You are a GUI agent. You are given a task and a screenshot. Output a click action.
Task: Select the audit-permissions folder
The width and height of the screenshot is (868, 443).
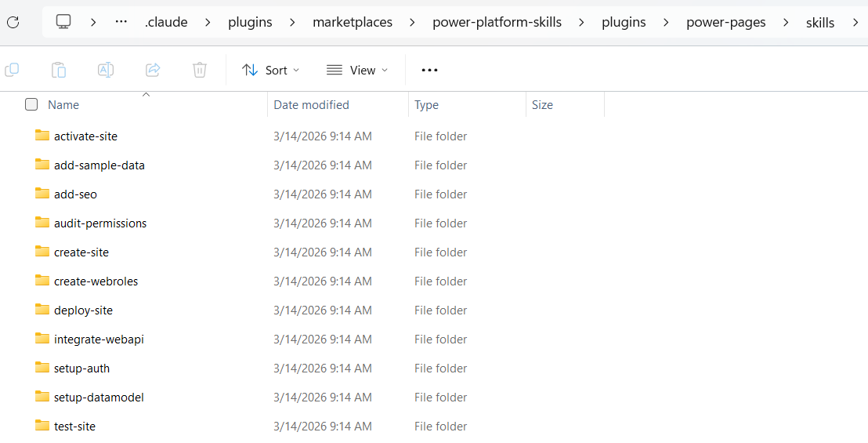click(100, 223)
